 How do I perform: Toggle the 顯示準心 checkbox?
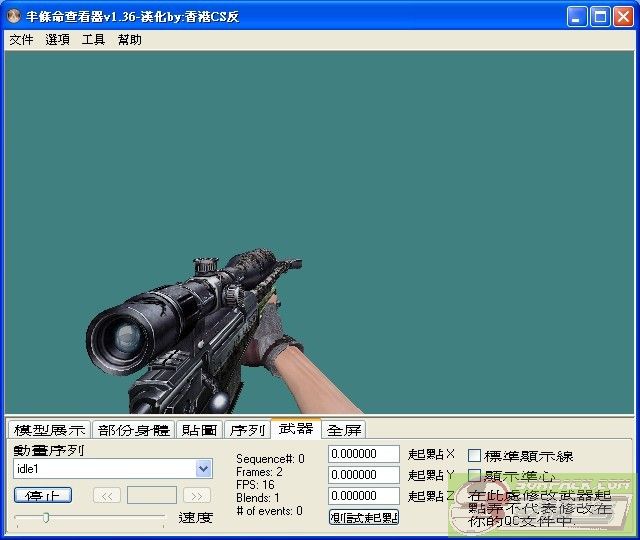coord(475,476)
